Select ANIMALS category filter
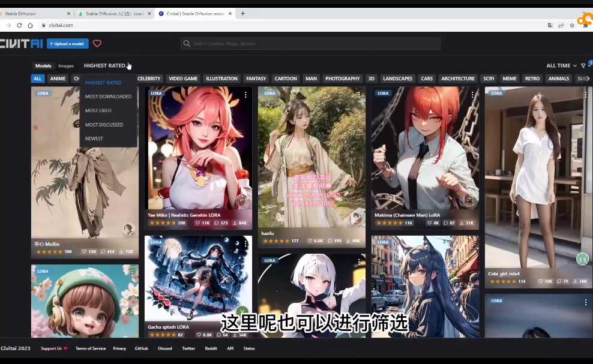This screenshot has height=364, width=593. pos(559,79)
